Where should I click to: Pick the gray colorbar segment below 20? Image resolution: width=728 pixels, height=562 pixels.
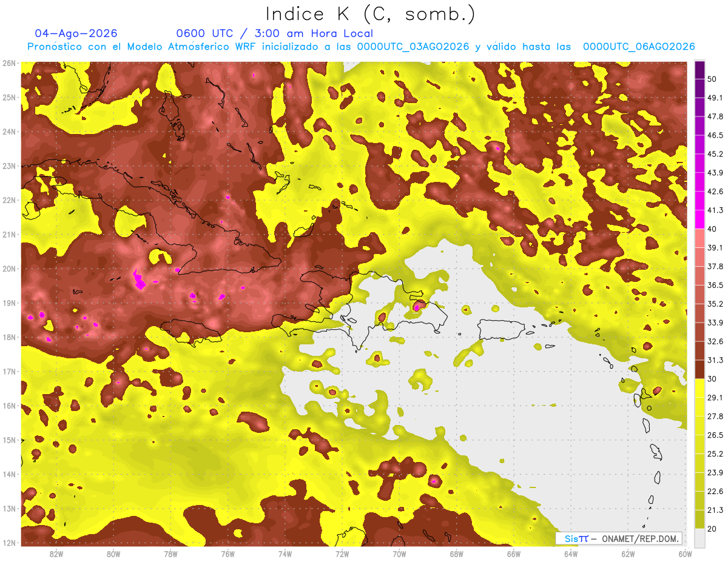coord(699,537)
